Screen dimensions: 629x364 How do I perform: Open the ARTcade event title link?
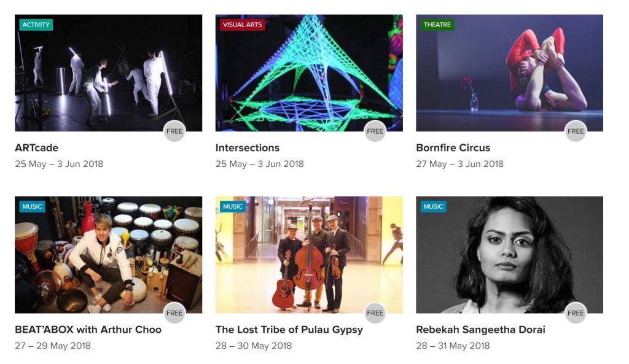(x=36, y=148)
